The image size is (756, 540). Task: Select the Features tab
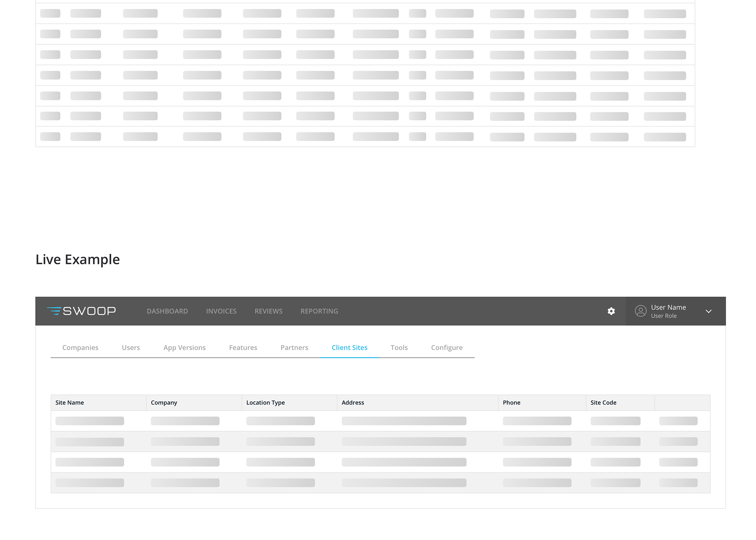[243, 347]
